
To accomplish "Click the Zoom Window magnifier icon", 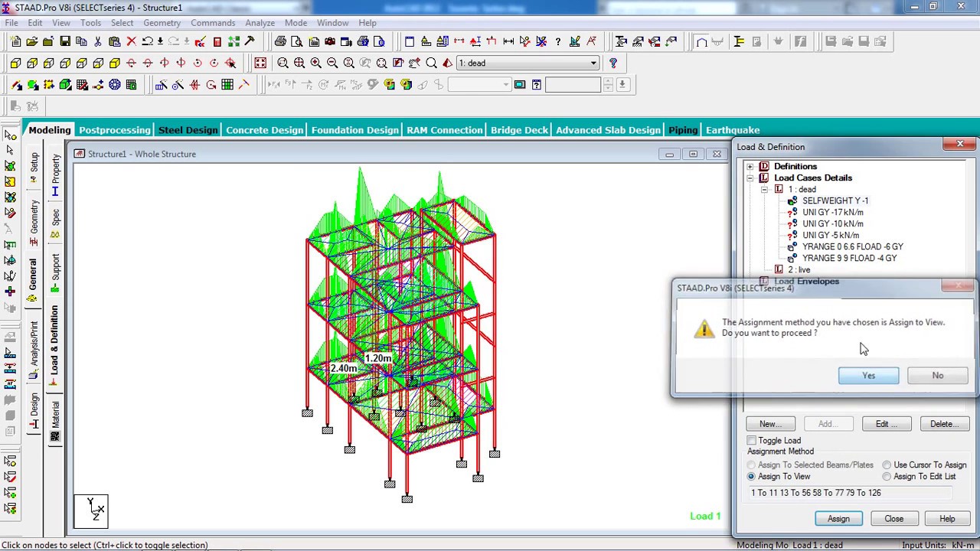I will tap(283, 63).
